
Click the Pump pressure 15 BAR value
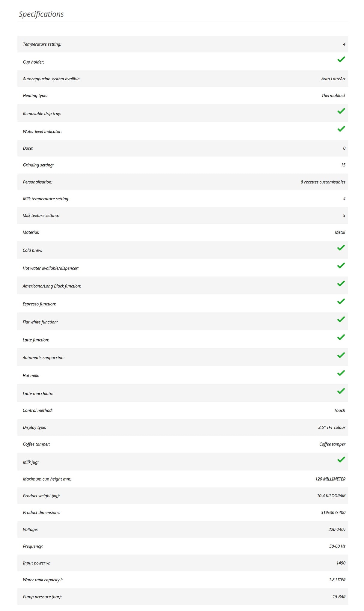pos(339,597)
